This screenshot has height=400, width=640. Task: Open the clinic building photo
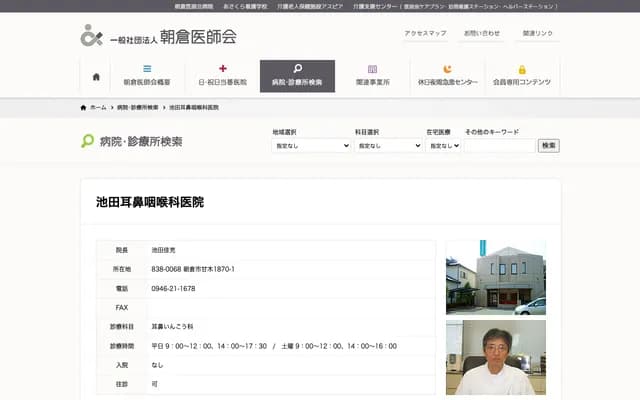tap(496, 277)
